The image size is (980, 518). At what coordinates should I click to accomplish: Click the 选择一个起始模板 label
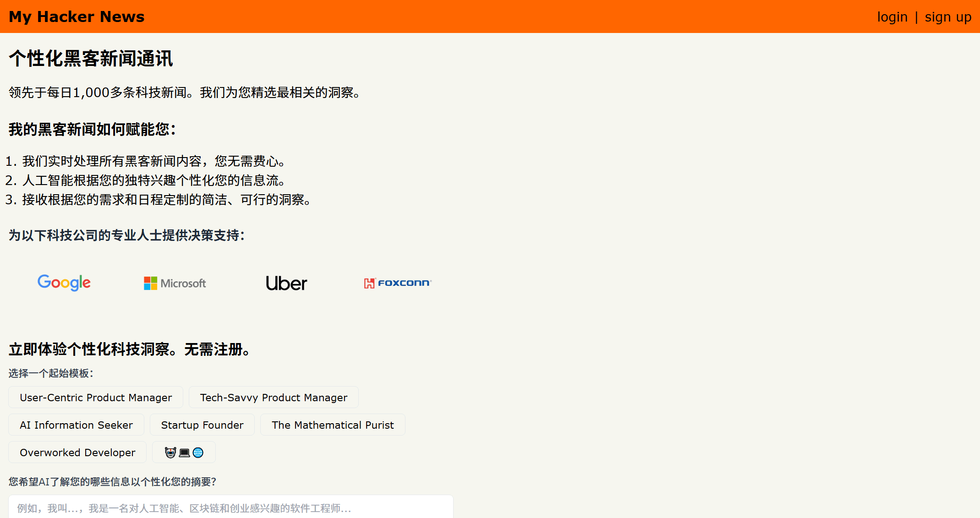click(x=51, y=373)
